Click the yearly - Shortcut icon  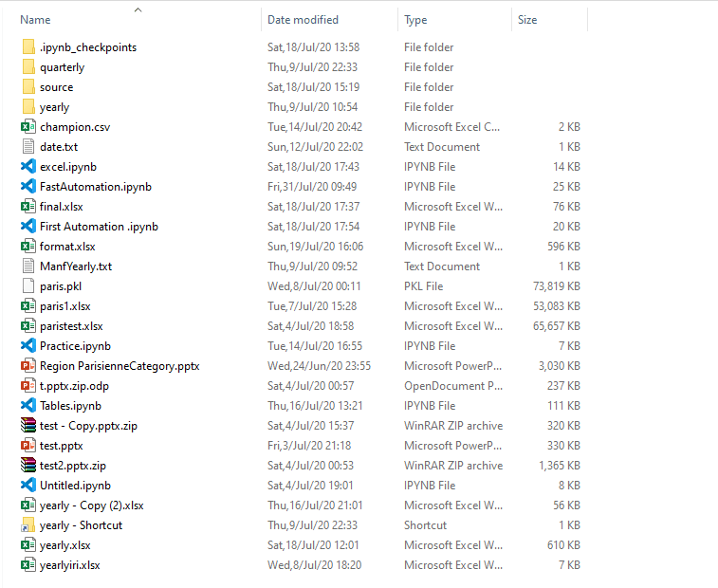[x=28, y=525]
